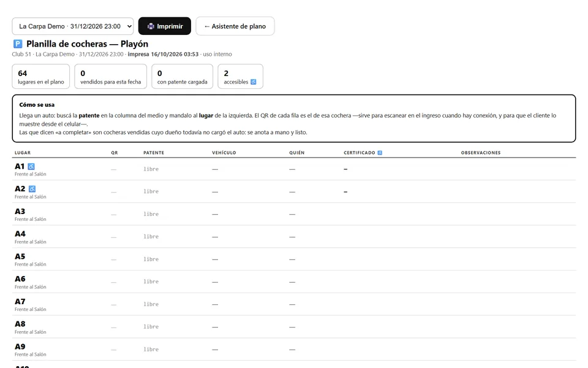Click the dropdown chevron arrow
Screen dimensions: 588x368
129,26
